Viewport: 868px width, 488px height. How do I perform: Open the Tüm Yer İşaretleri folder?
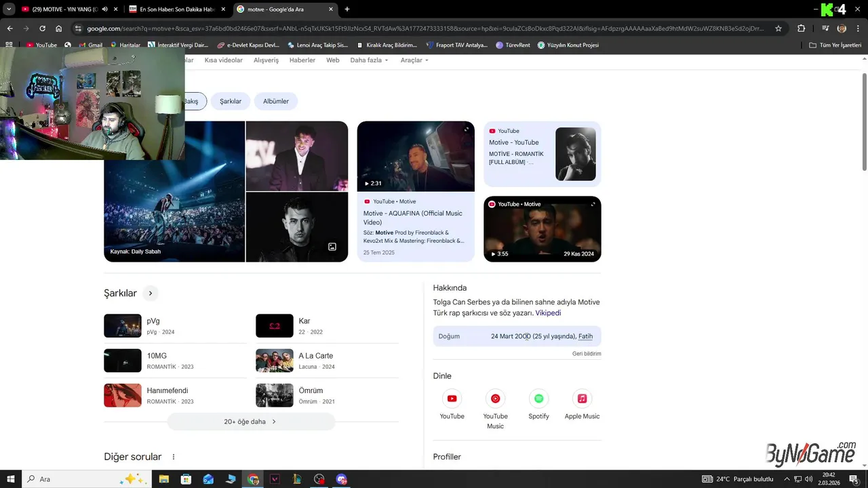point(835,45)
